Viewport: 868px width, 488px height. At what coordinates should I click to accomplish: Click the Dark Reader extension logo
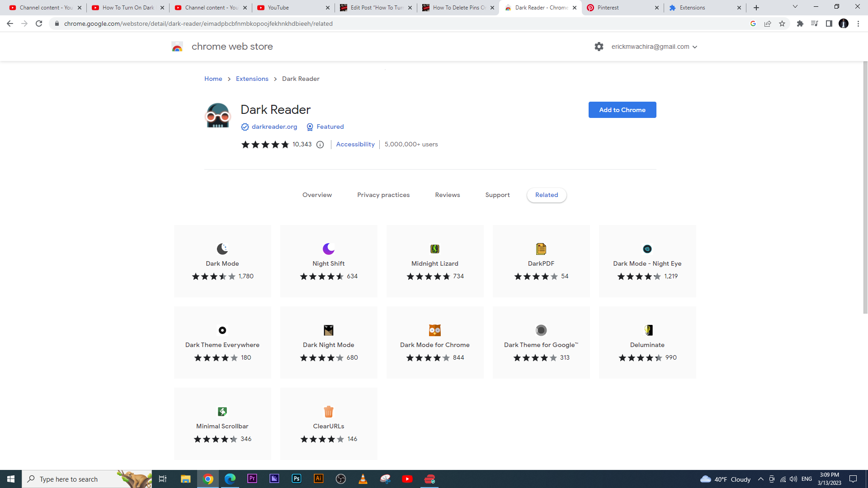[x=218, y=115]
